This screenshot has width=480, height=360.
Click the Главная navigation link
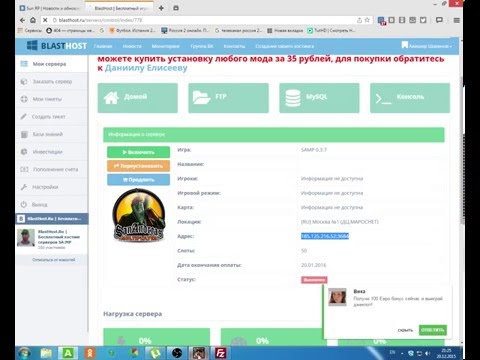[x=103, y=46]
